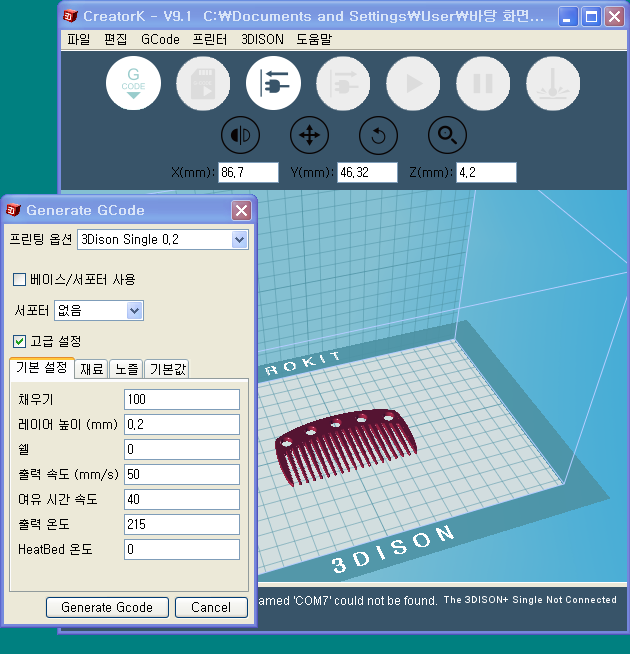This screenshot has width=630, height=654.
Task: Click the G-Code generate round icon
Action: click(x=133, y=83)
